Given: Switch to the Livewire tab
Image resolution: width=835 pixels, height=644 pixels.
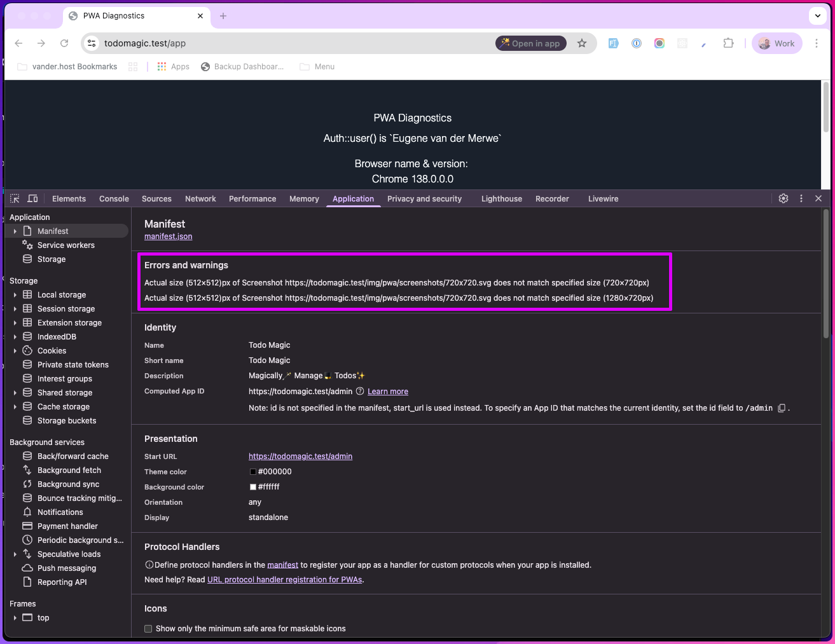Looking at the screenshot, I should pyautogui.click(x=603, y=199).
